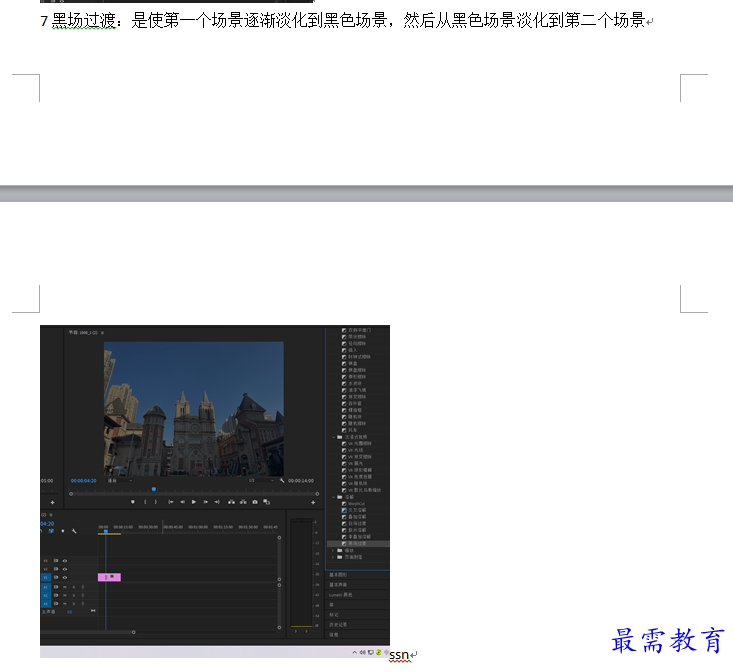Select the pink clip on track V1

coord(109,577)
